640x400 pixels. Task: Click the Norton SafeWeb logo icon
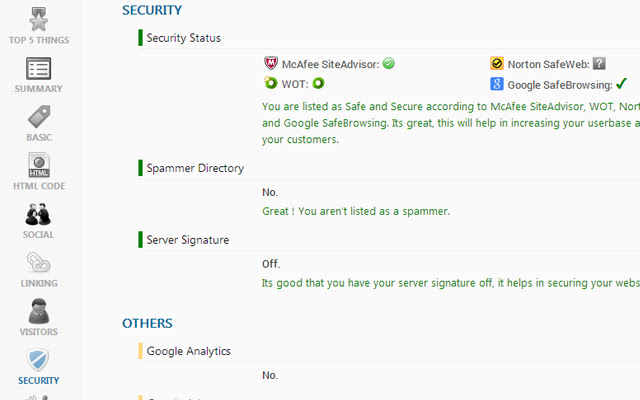[497, 64]
